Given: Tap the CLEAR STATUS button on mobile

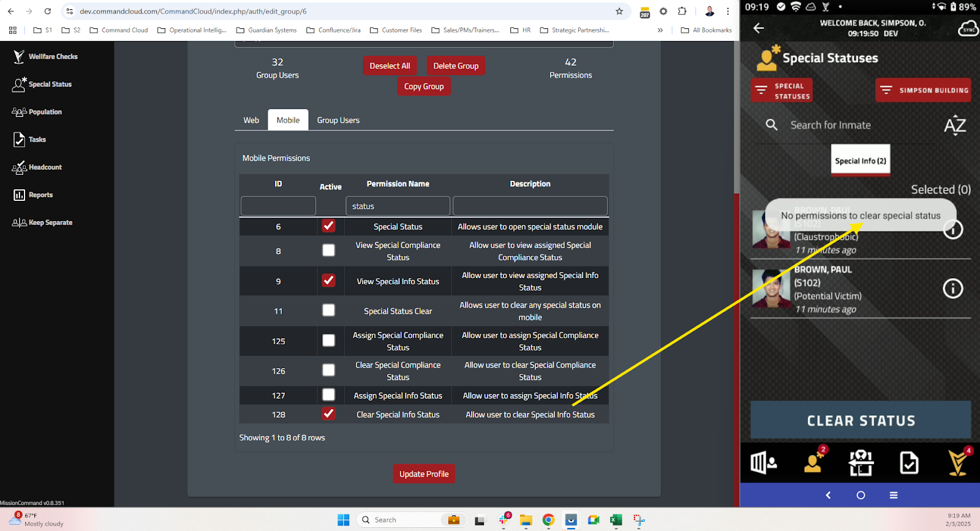Looking at the screenshot, I should click(x=861, y=420).
